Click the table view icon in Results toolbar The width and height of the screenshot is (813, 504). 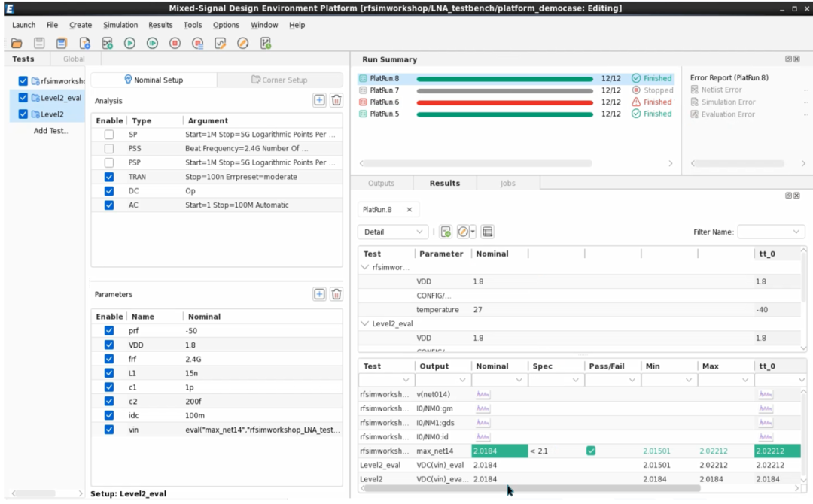tap(487, 232)
